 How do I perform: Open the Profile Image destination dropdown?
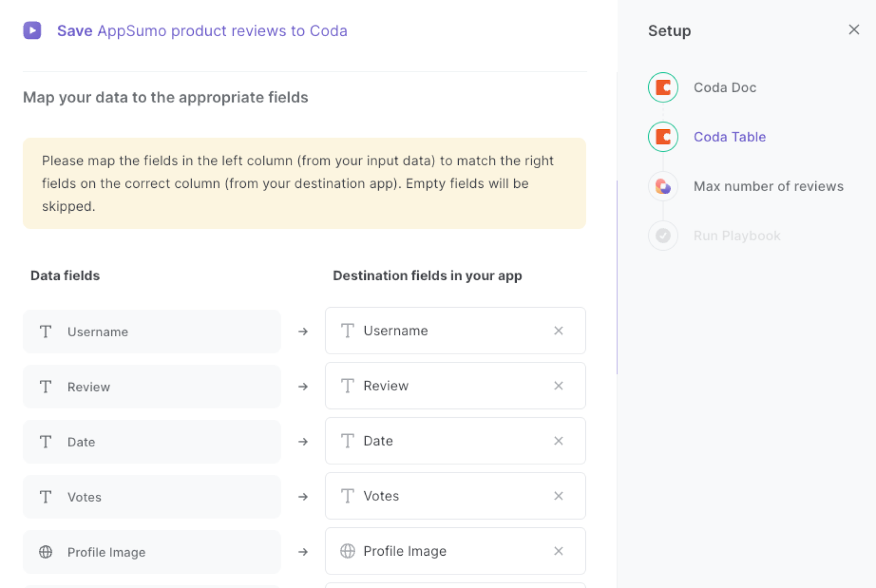[455, 551]
